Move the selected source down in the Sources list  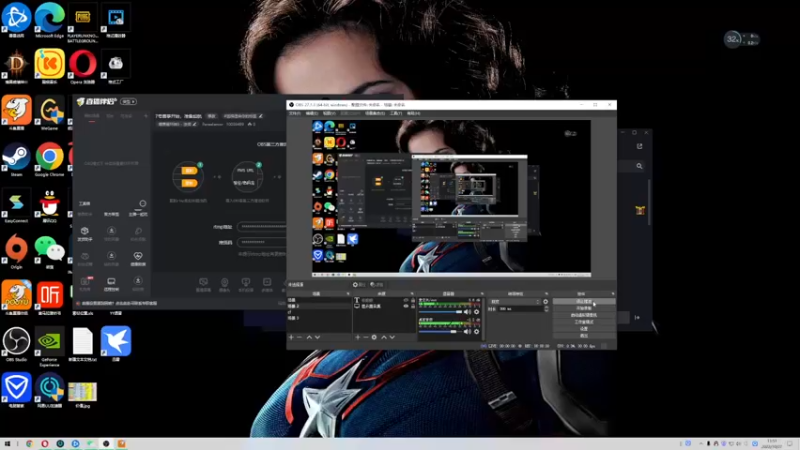(x=392, y=337)
